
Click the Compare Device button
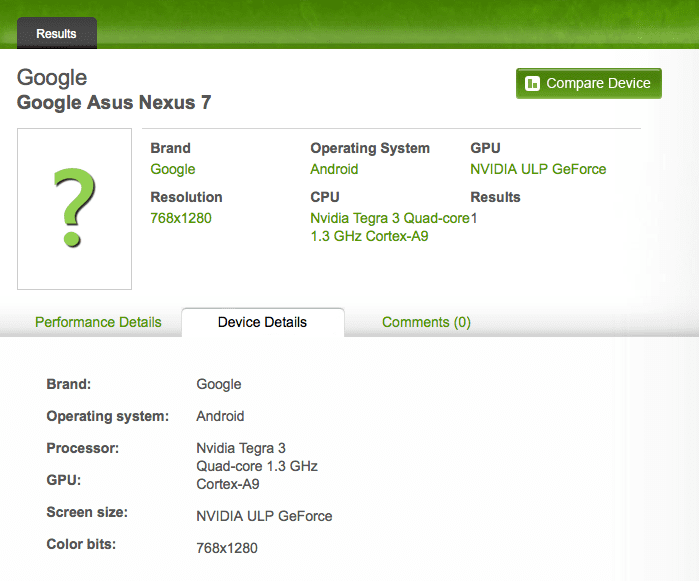(x=588, y=83)
